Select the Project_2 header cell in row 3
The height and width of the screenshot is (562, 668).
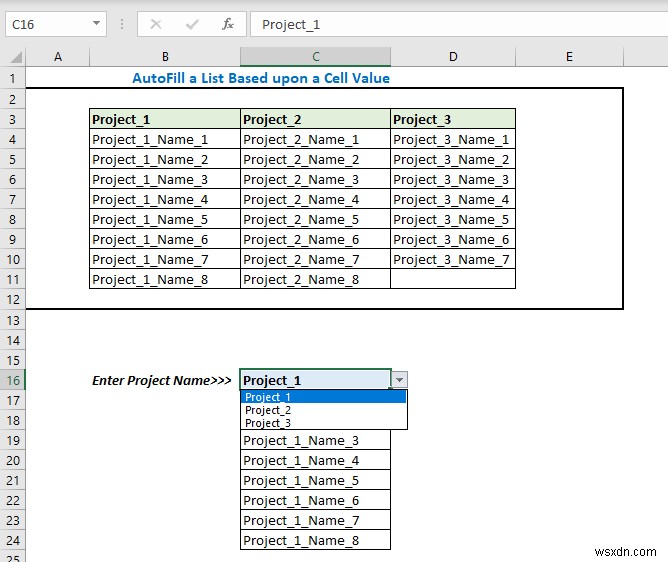(315, 119)
